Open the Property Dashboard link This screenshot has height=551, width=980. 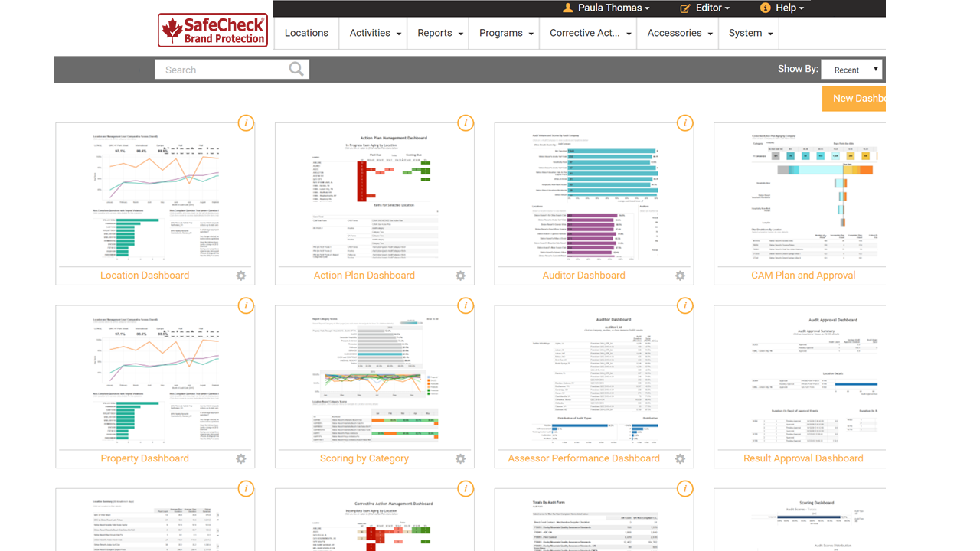tap(144, 458)
